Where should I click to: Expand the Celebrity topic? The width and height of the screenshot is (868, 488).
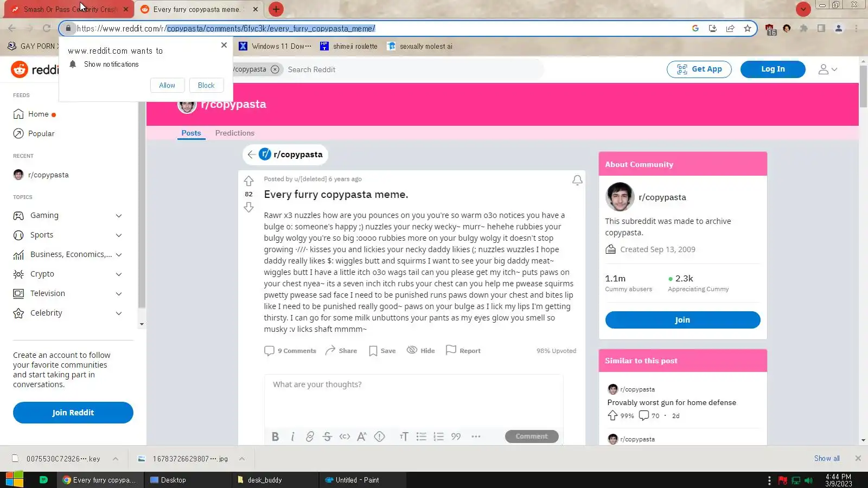pyautogui.click(x=119, y=313)
